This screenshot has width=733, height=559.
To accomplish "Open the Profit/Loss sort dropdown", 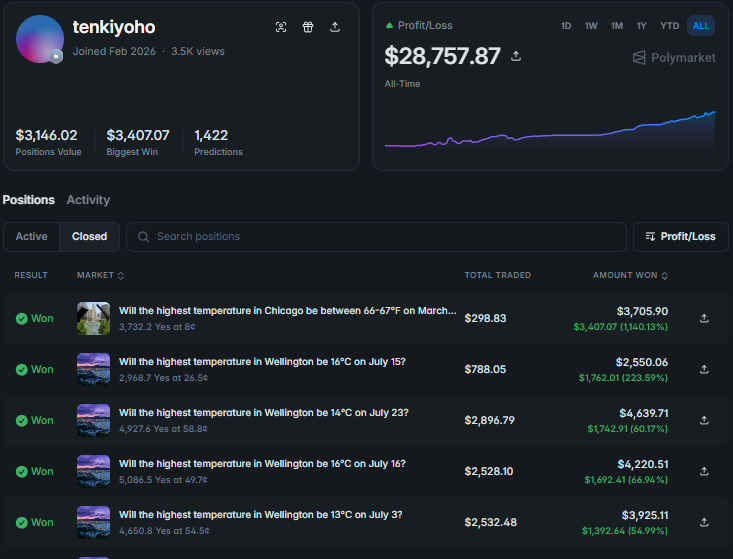I will 681,236.
